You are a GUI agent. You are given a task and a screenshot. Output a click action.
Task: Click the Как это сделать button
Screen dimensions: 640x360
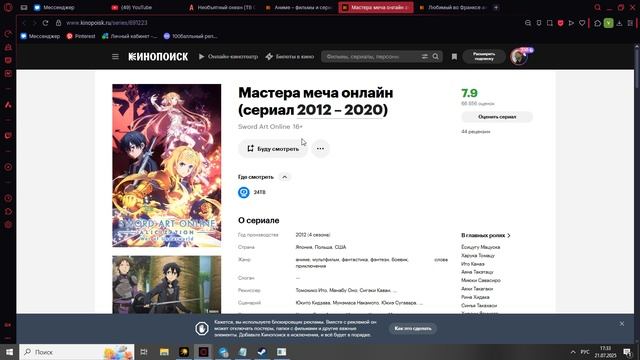click(413, 329)
